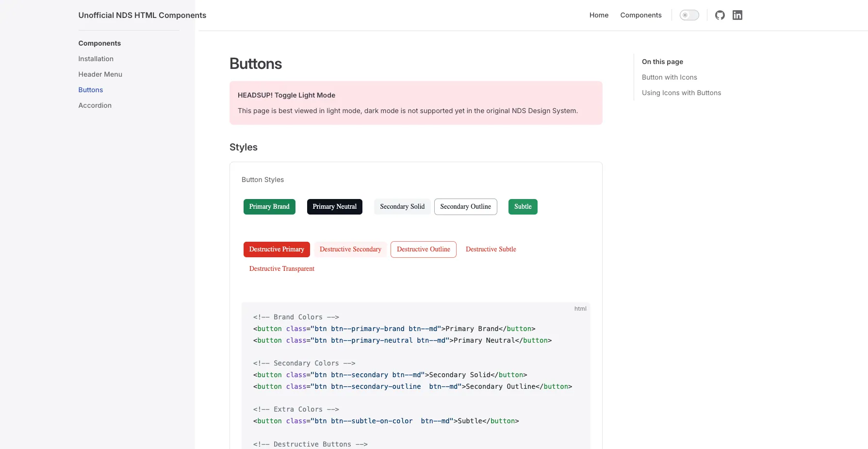
Task: Click the Destructive Secondary button
Action: pyautogui.click(x=350, y=249)
